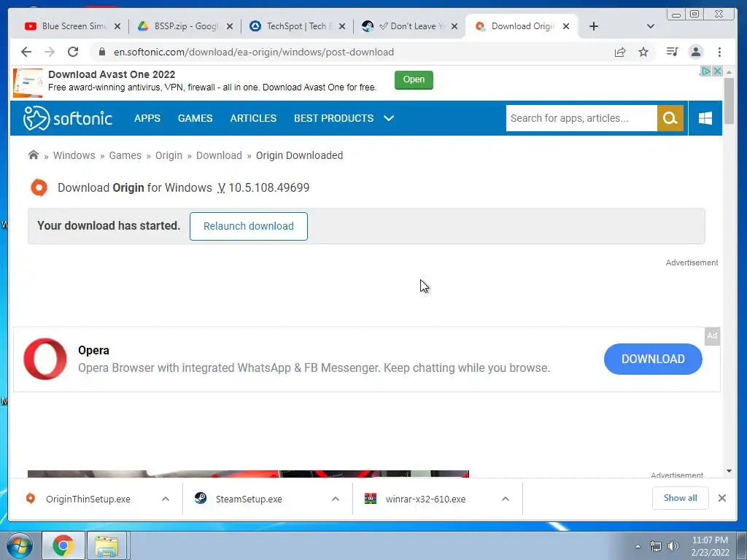Click the page vertical scrollbar thumb
Image resolution: width=747 pixels, height=560 pixels.
point(729,101)
